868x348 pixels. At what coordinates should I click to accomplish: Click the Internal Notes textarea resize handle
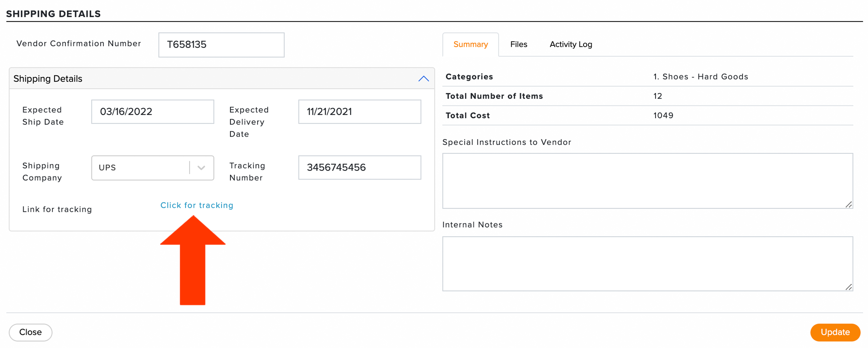pyautogui.click(x=848, y=287)
